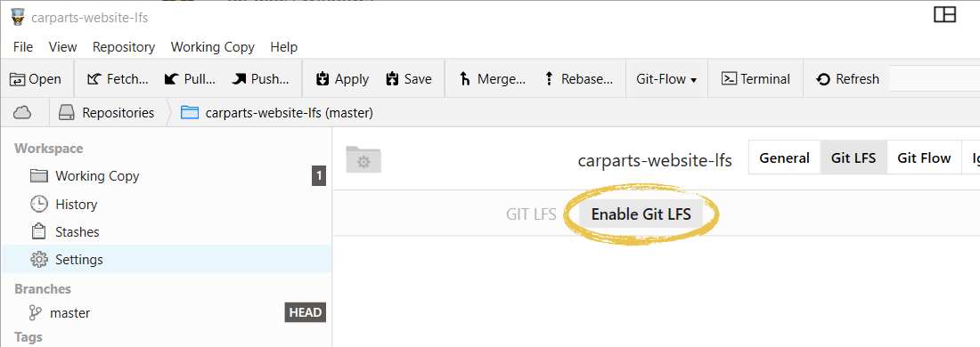Screen dimensions: 980x347
Task: Start a rebase with Rebase icon
Action: (579, 79)
